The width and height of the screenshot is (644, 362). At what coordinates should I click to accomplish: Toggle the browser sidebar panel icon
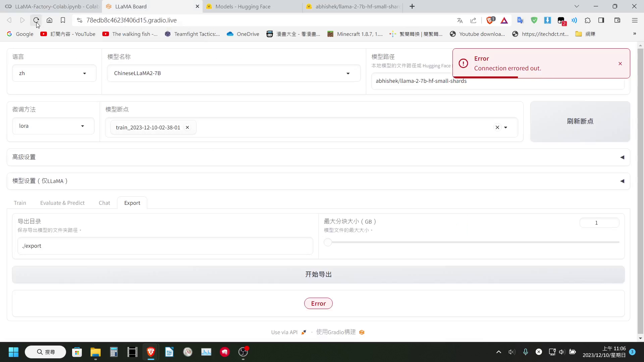click(x=601, y=20)
